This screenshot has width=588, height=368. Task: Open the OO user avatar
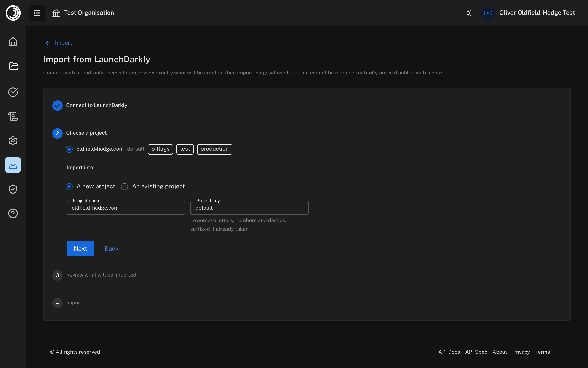488,13
